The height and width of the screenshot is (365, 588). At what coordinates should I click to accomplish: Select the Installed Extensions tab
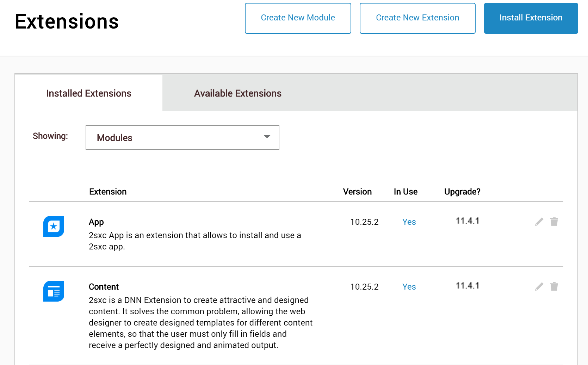(x=88, y=93)
